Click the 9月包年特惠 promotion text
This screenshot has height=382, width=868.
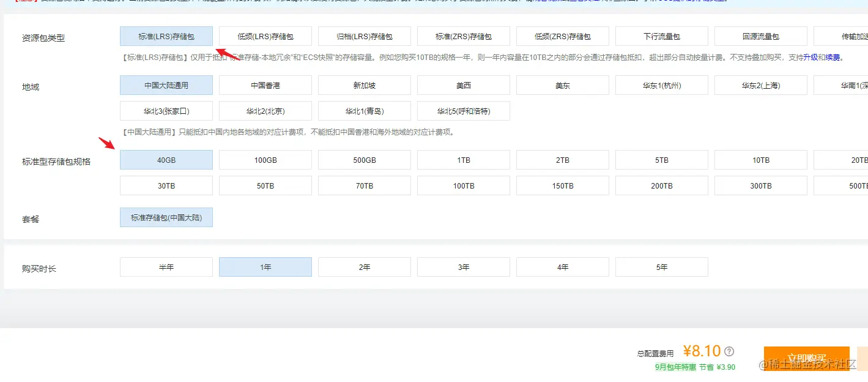pos(675,367)
